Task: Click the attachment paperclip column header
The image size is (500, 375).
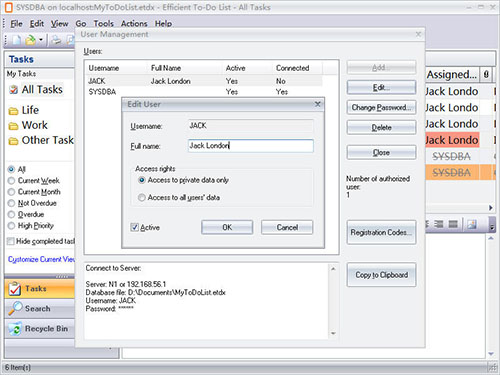Action: pos(486,74)
